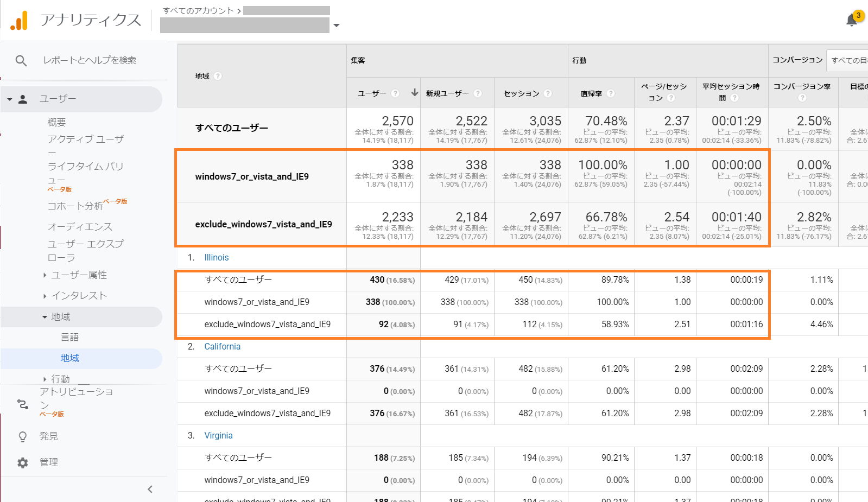Click the help icon next to 地域 header
The height and width of the screenshot is (502, 868).
click(x=218, y=76)
